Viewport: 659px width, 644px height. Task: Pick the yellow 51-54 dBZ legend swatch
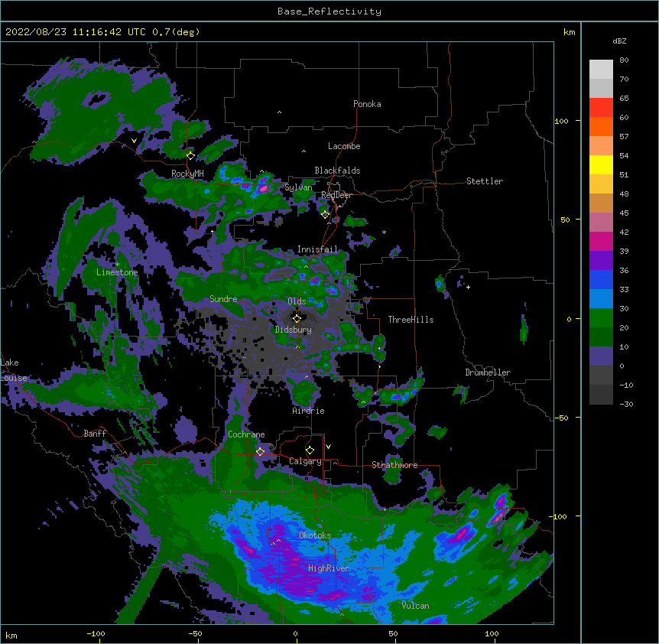point(601,164)
